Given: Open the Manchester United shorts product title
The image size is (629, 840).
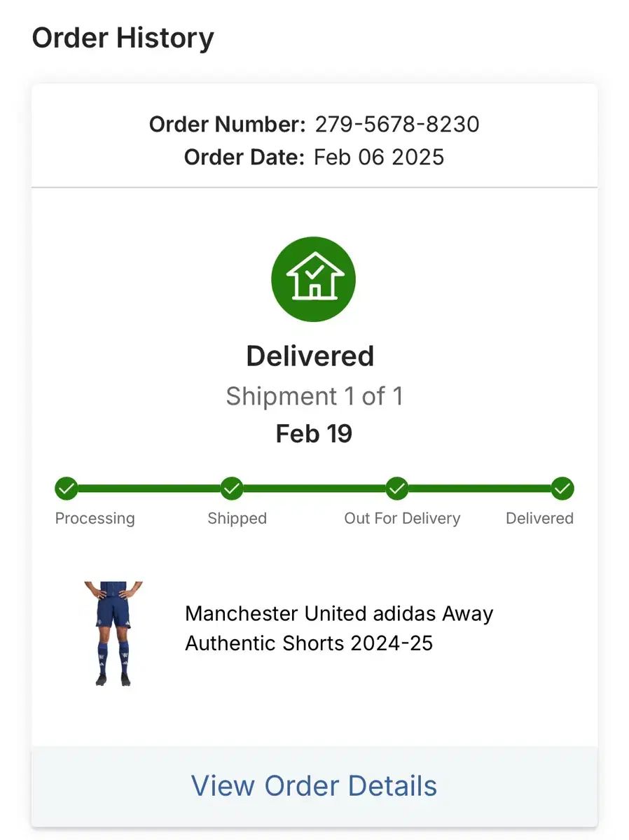Looking at the screenshot, I should click(339, 628).
